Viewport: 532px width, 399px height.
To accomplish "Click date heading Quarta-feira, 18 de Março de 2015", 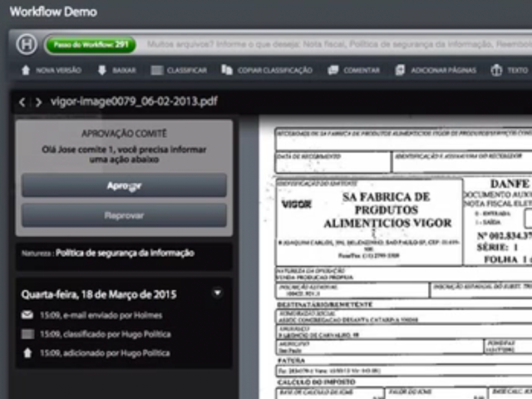I will click(99, 294).
